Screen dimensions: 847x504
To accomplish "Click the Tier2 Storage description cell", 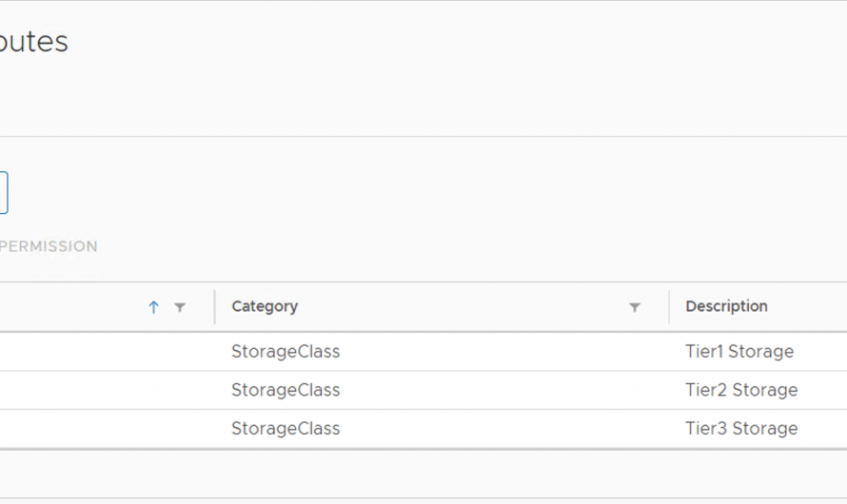I will coord(741,390).
